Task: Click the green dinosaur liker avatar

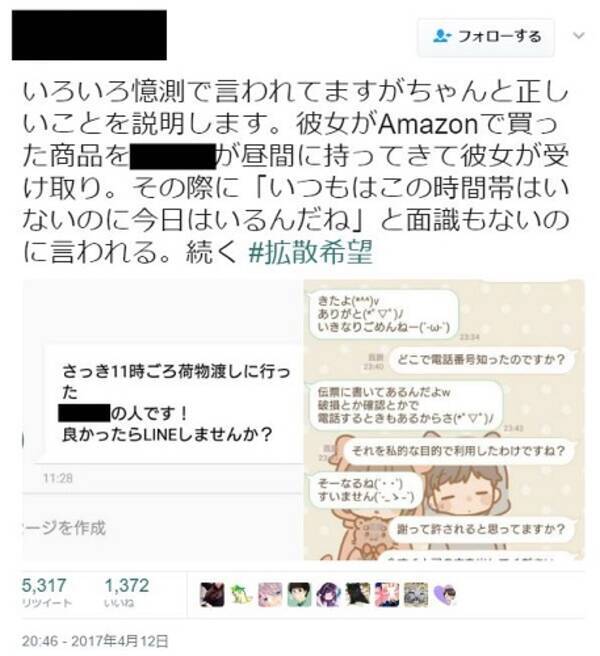Action: coord(241,594)
